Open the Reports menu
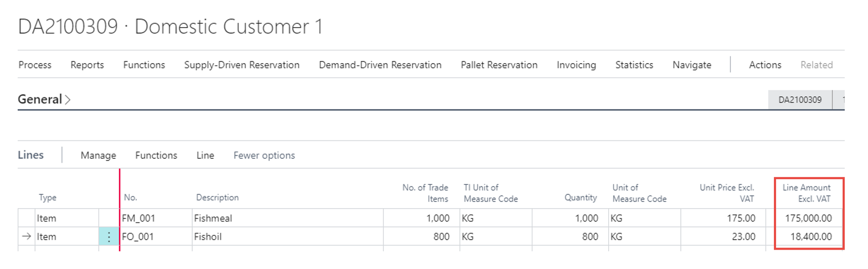The height and width of the screenshot is (269, 868). 87,65
